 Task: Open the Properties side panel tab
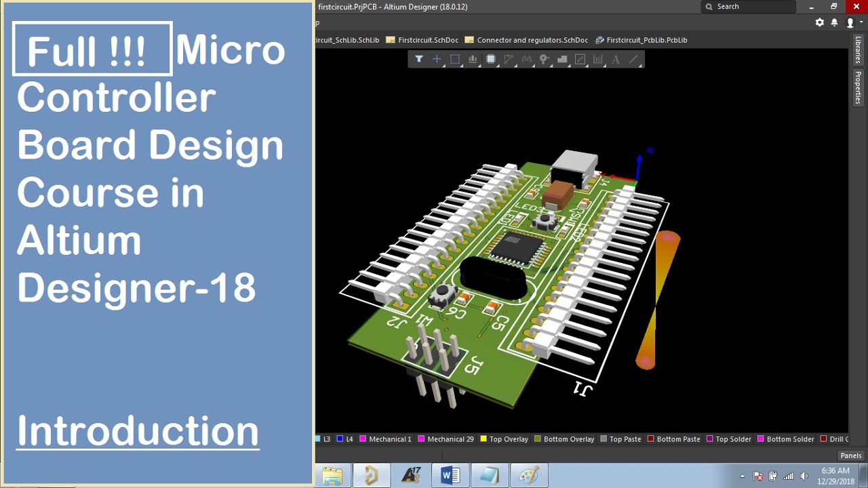859,87
